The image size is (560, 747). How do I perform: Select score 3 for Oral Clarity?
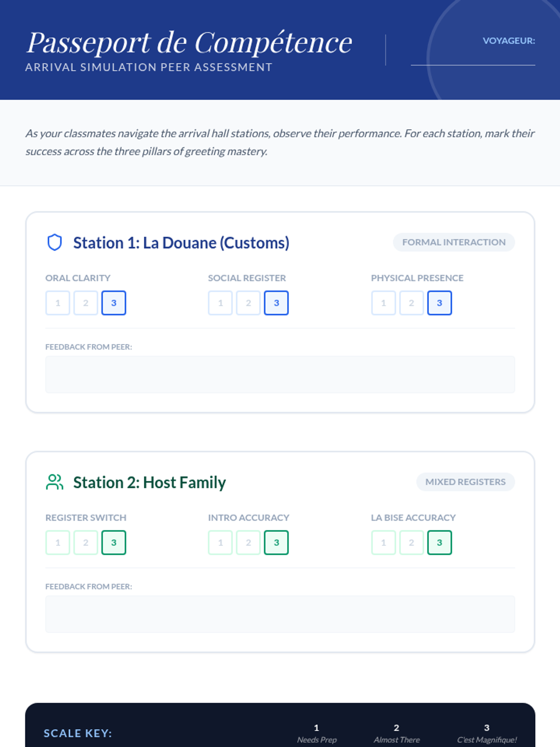coord(114,303)
